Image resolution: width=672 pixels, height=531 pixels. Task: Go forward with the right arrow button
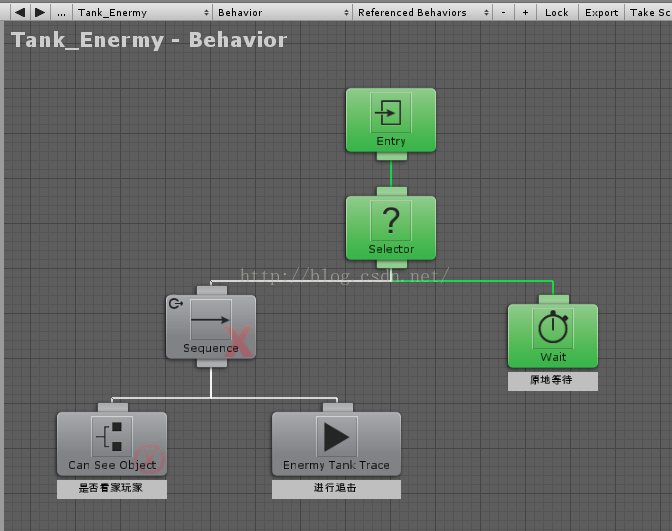coord(40,12)
